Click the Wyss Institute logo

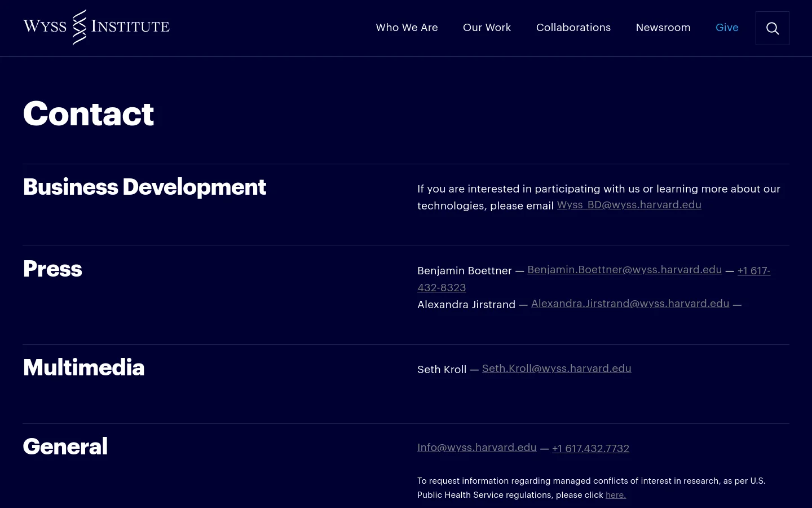click(96, 27)
